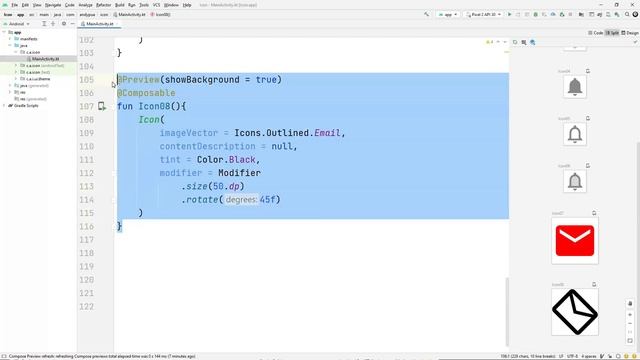Zoom out the preview with minus button
This screenshot has height=360, width=640.
click(x=630, y=323)
